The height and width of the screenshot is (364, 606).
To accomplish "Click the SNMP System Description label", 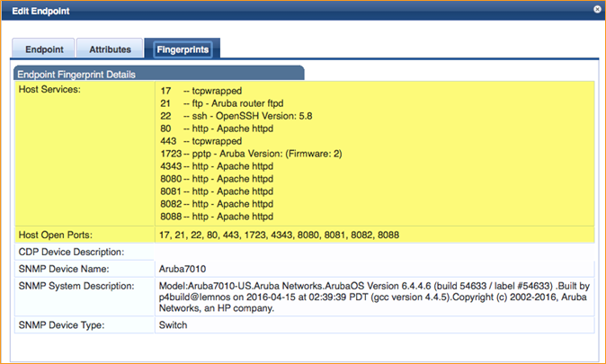I will tap(76, 286).
